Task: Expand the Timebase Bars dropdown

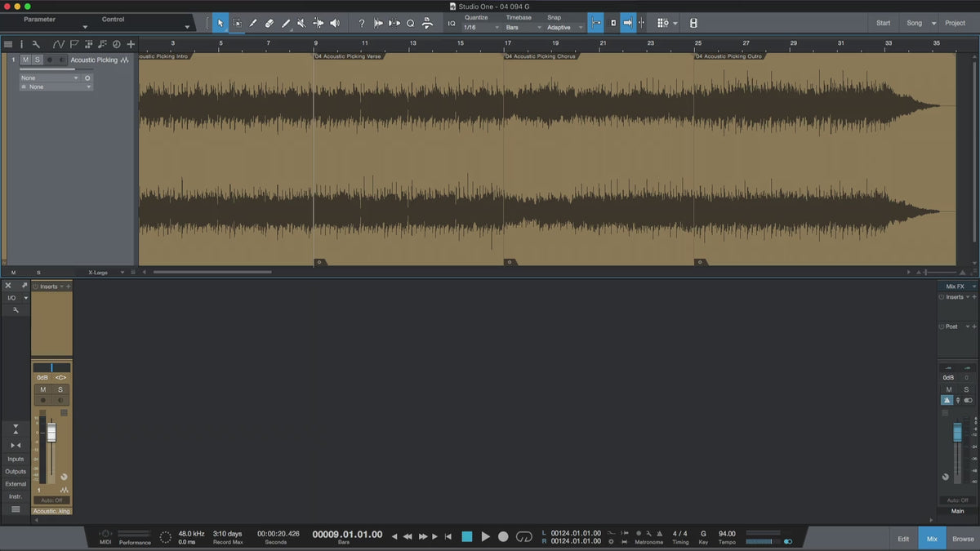Action: click(x=523, y=28)
